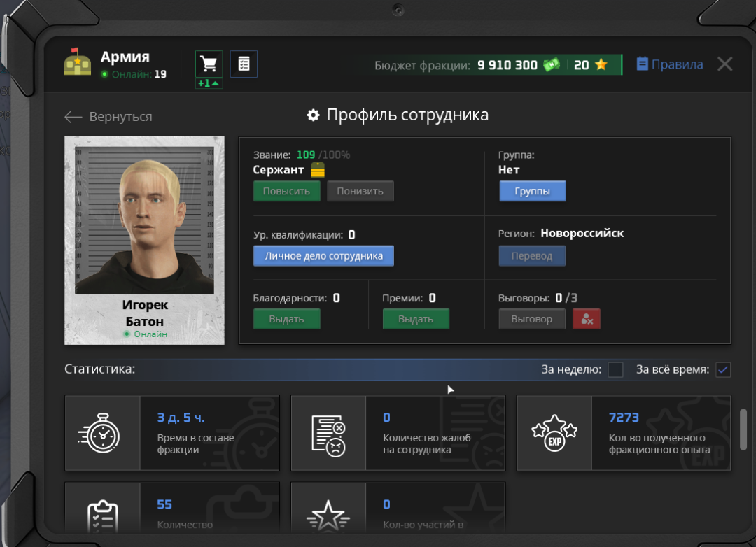Open the "Правила" rules link

click(670, 64)
